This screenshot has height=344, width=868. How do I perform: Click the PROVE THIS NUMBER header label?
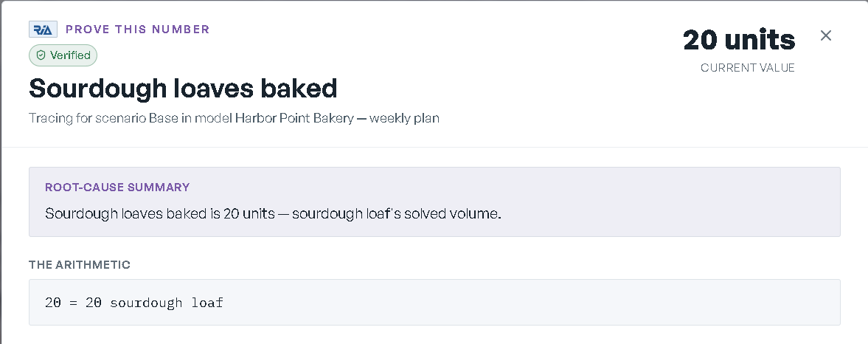click(138, 30)
